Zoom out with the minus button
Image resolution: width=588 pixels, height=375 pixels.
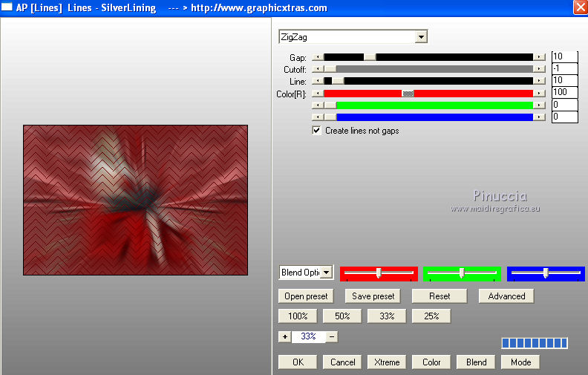332,336
